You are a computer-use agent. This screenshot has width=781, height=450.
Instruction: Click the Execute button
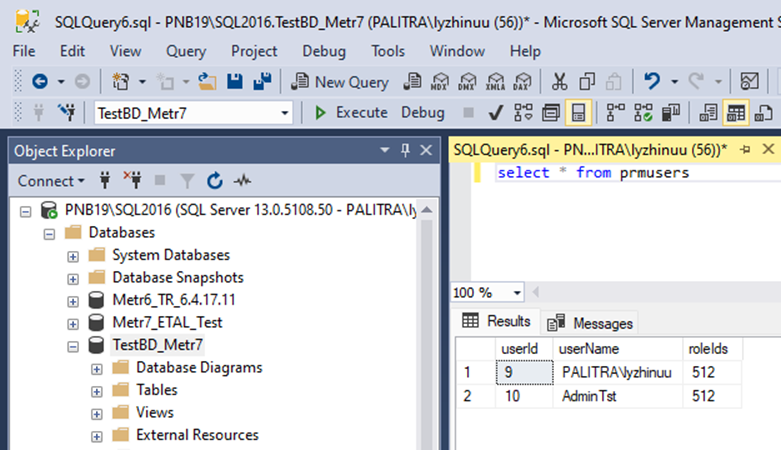[351, 113]
